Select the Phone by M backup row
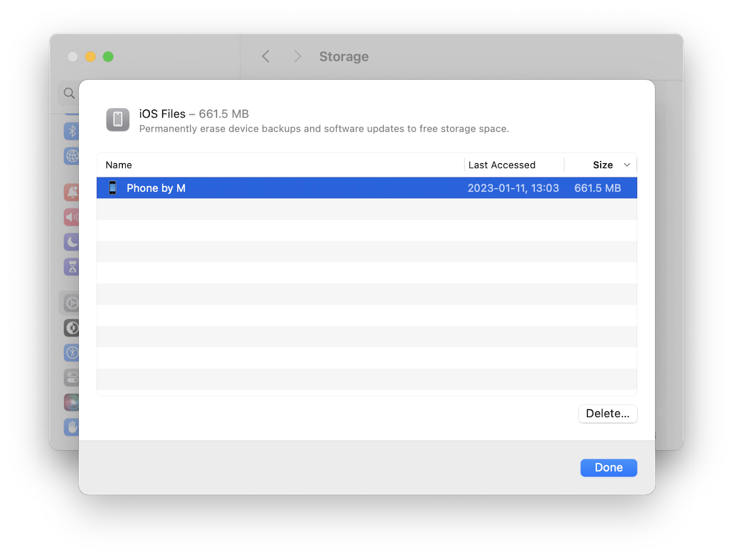Image resolution: width=733 pixels, height=560 pixels. point(366,188)
